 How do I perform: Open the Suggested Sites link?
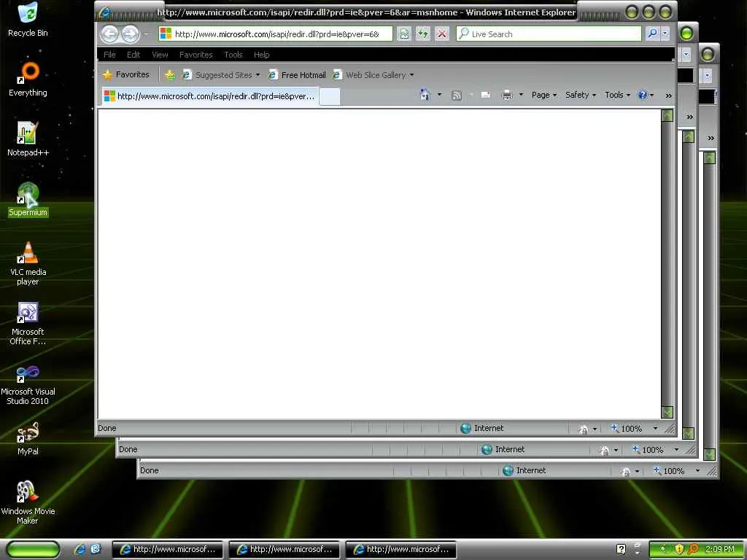[x=221, y=75]
